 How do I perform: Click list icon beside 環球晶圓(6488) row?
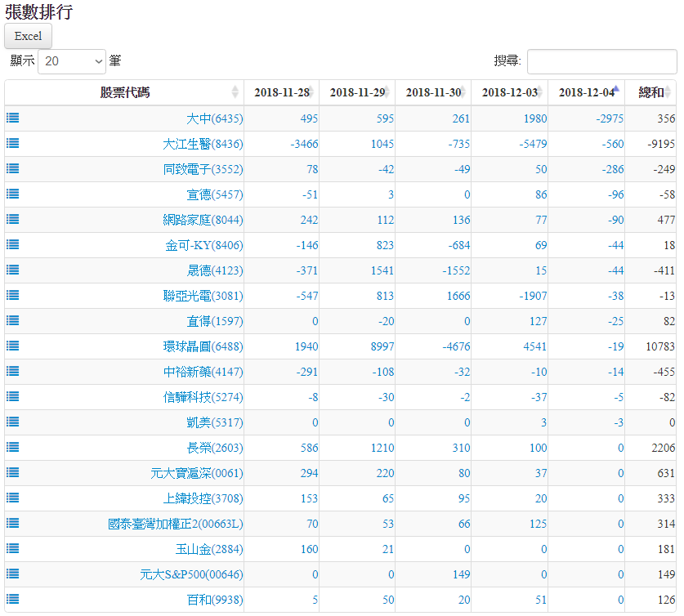(x=13, y=346)
